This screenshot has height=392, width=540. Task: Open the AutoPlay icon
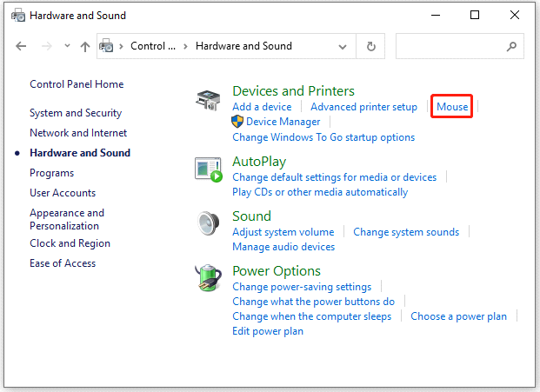(209, 169)
